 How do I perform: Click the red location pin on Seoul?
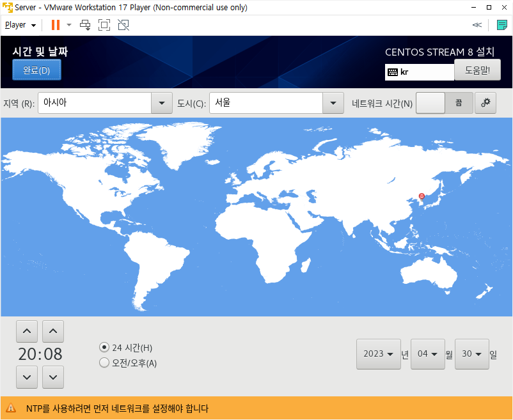(422, 197)
